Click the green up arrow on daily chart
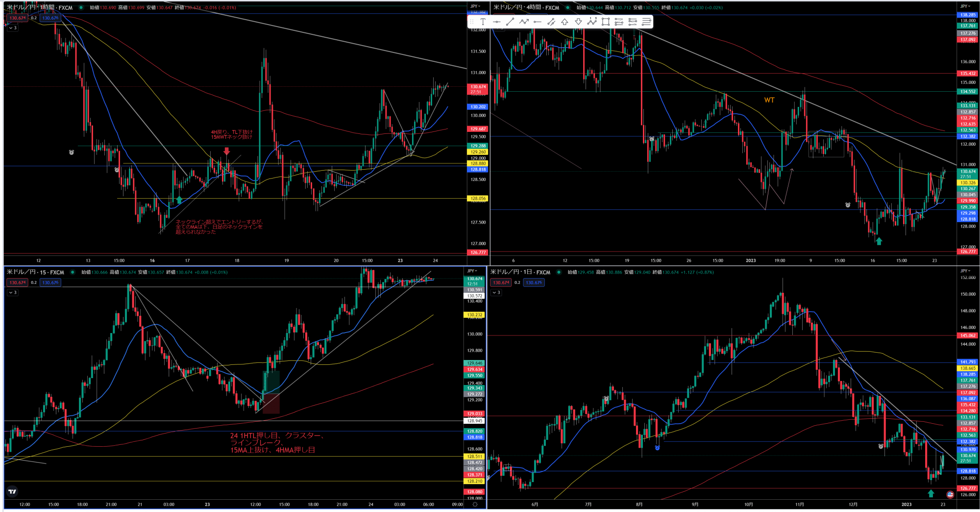Image resolution: width=980 pixels, height=512 pixels. point(931,493)
